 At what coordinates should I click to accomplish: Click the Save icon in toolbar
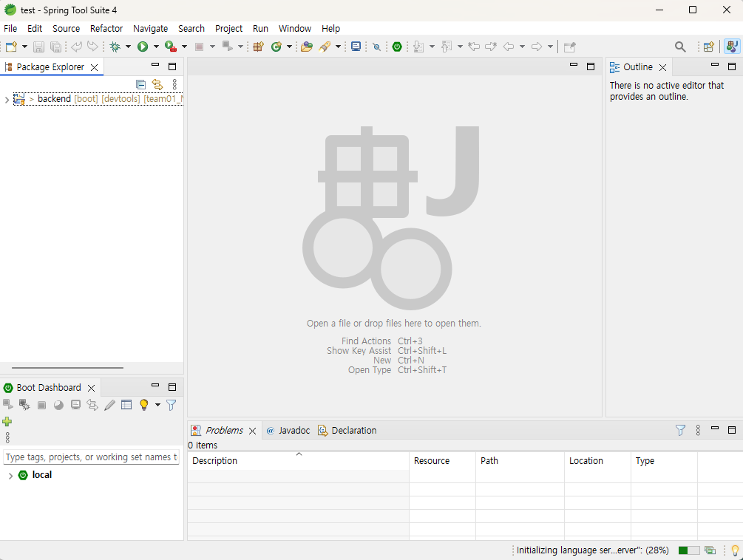click(x=39, y=47)
